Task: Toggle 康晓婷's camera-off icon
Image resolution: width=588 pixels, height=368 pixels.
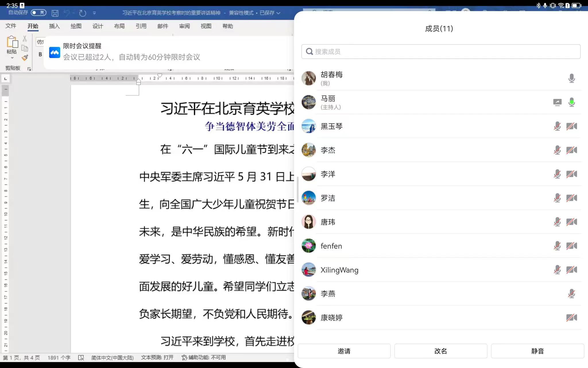Action: point(571,318)
